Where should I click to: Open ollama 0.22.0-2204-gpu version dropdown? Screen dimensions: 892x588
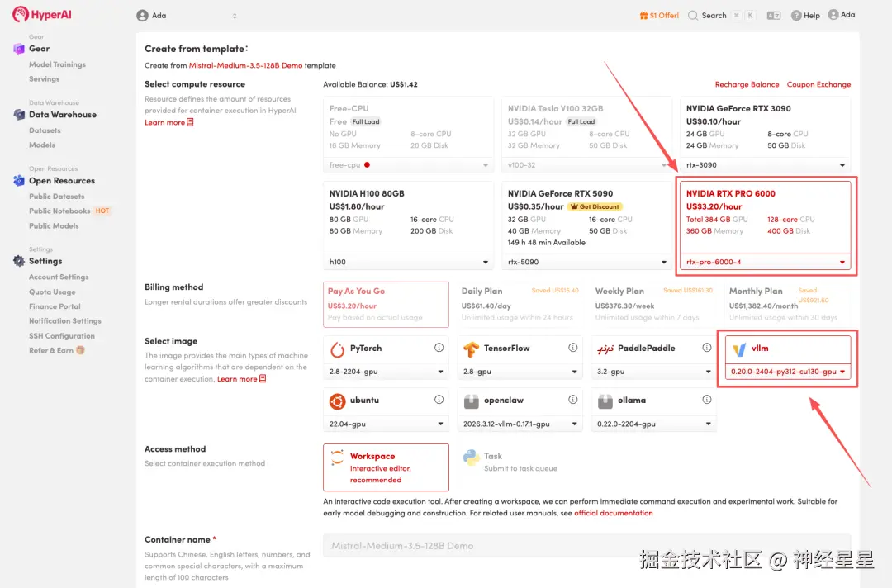coord(653,424)
